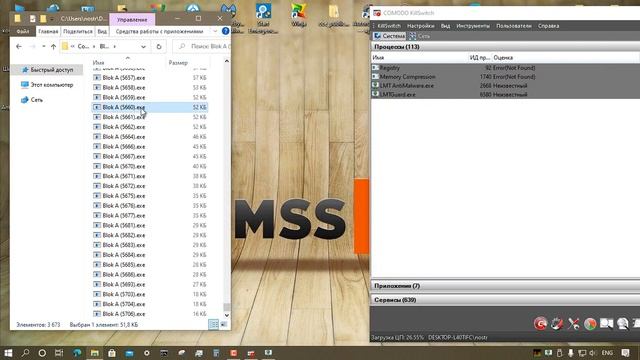Viewport: 640px width, 360px height.
Task: Open the Файл tab in Explorer
Action: point(23,31)
